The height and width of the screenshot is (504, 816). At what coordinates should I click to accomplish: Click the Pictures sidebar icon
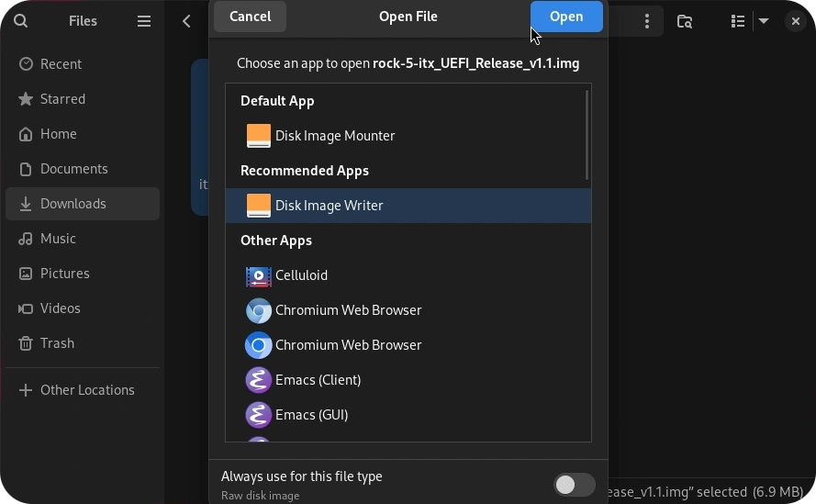pos(26,274)
